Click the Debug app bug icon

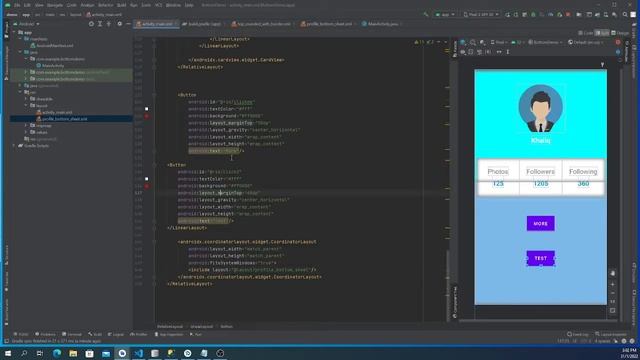533,14
